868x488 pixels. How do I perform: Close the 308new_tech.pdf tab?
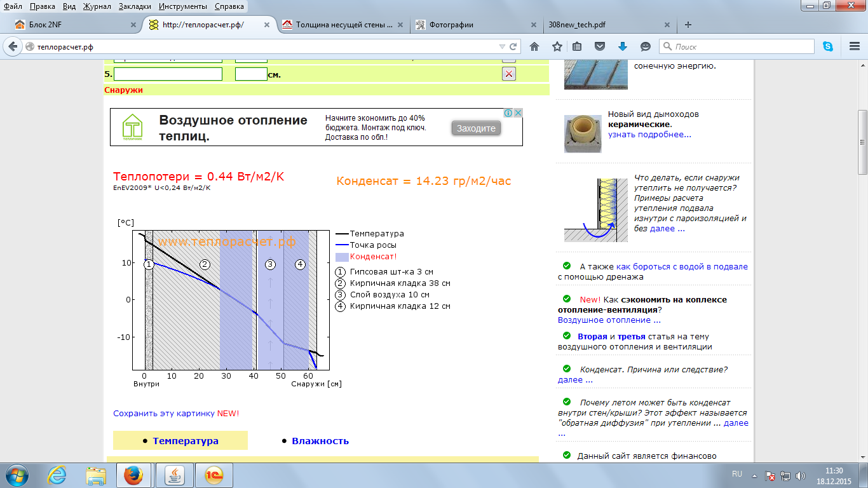[667, 25]
